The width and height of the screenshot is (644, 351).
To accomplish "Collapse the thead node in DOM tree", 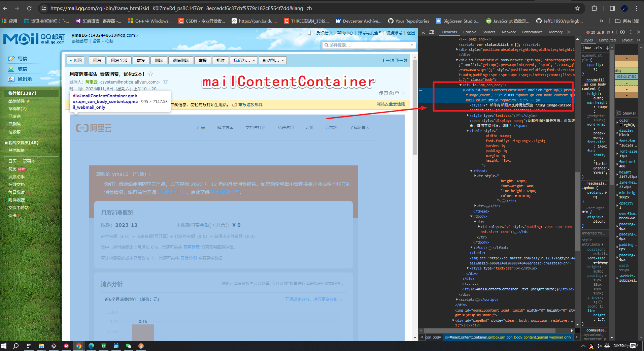I will click(471, 171).
